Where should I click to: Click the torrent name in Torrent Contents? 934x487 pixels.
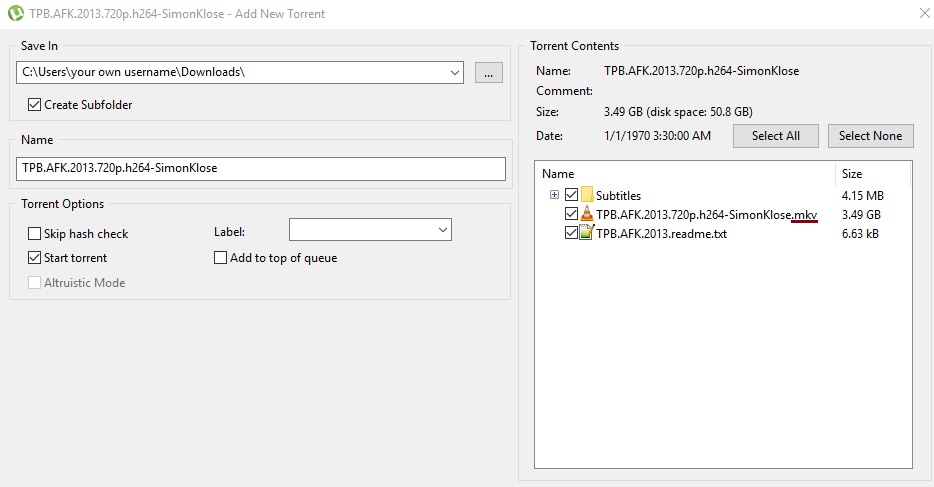click(x=701, y=71)
